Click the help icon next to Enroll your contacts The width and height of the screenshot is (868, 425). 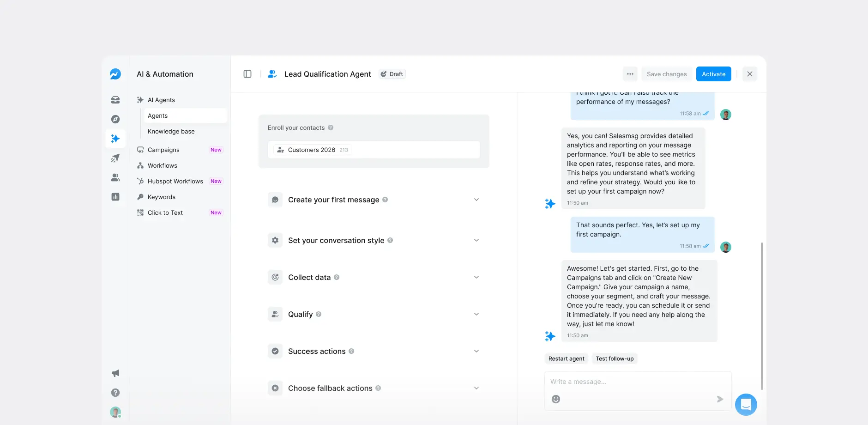coord(331,127)
